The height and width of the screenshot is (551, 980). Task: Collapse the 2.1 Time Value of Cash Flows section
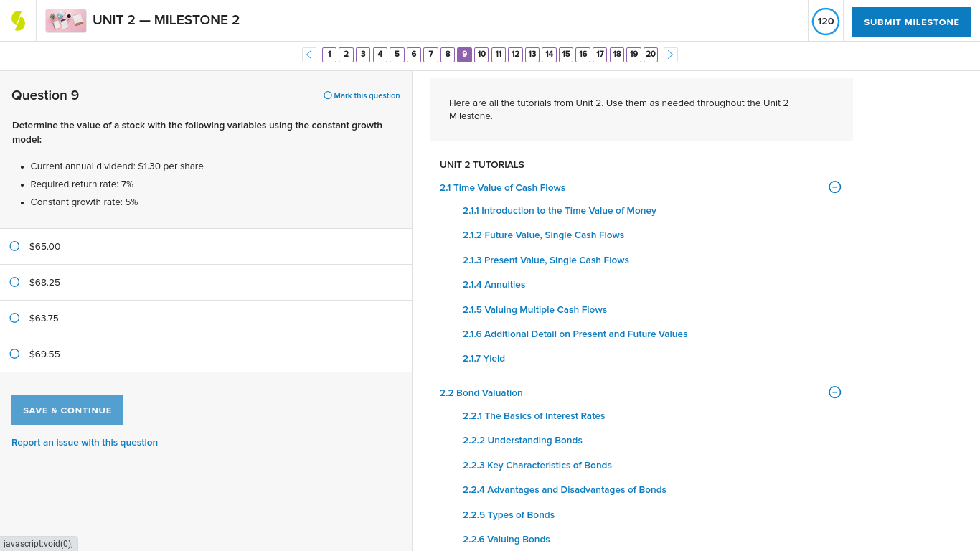pyautogui.click(x=502, y=187)
